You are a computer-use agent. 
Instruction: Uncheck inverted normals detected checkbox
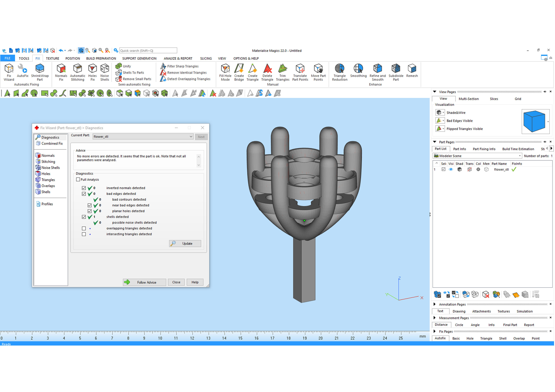pyautogui.click(x=84, y=188)
